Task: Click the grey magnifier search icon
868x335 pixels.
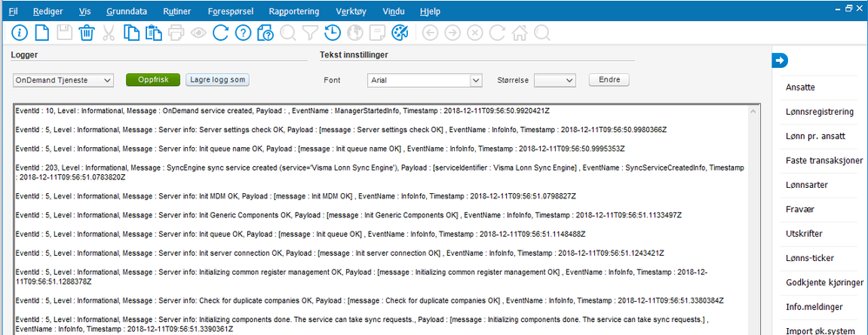Action: point(288,33)
